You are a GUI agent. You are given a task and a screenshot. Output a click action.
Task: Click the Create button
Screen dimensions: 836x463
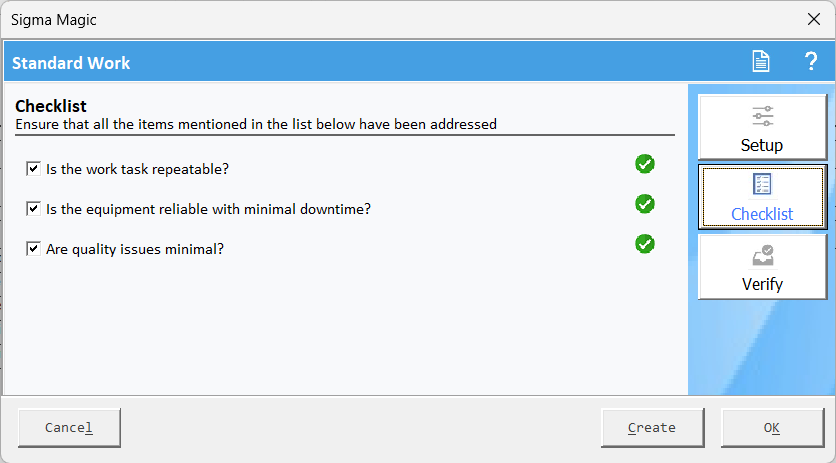click(x=653, y=428)
